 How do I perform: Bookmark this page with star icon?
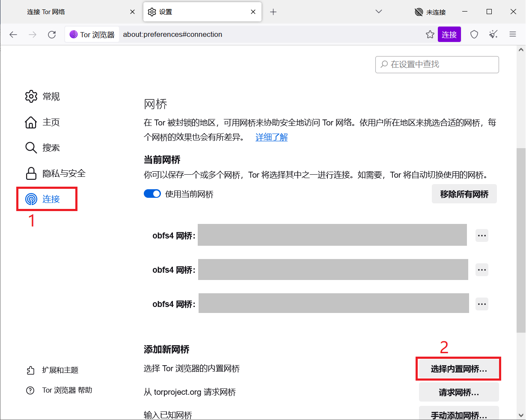pyautogui.click(x=430, y=35)
